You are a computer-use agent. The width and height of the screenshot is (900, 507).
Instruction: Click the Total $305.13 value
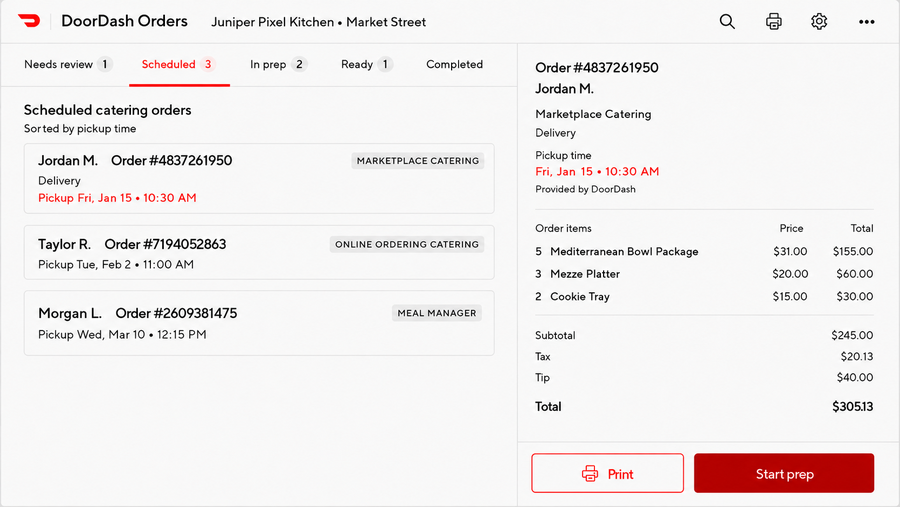(852, 407)
